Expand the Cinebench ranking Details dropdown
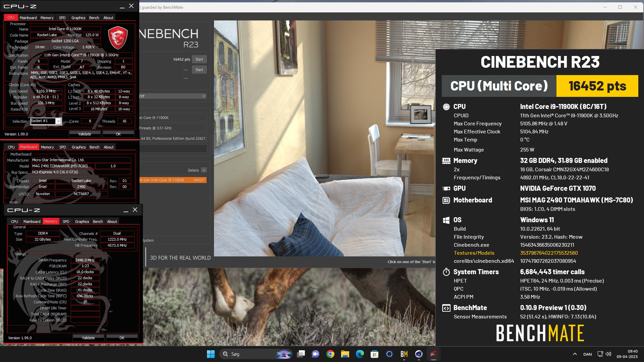 [204, 170]
